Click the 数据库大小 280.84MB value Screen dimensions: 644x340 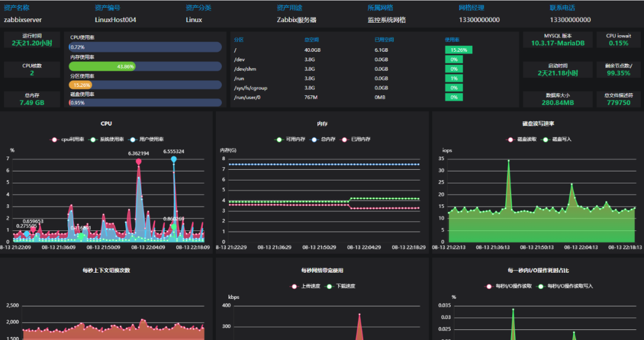point(558,103)
